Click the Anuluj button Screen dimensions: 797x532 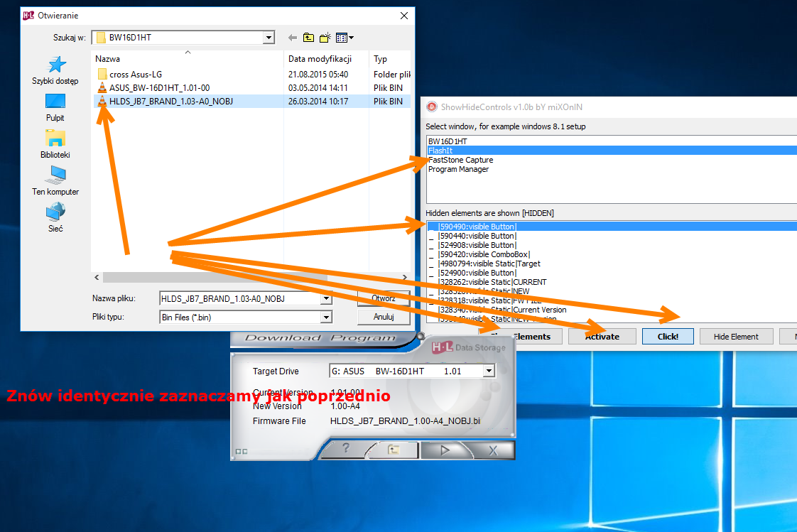384,317
